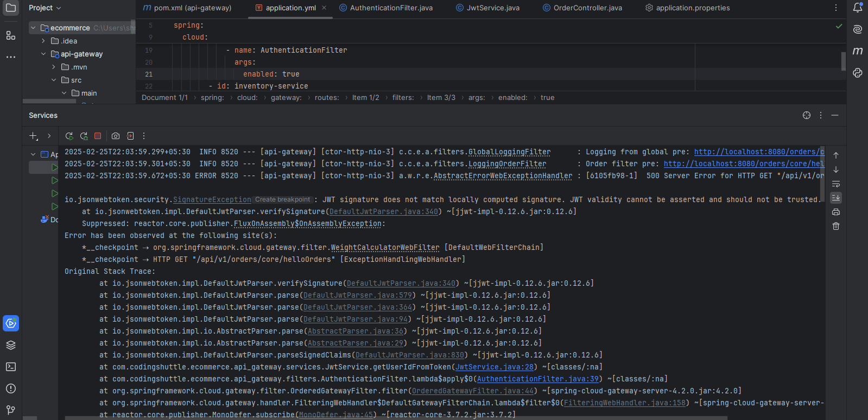Toggle scroll to end of console
This screenshot has height=420, width=868.
(836, 198)
